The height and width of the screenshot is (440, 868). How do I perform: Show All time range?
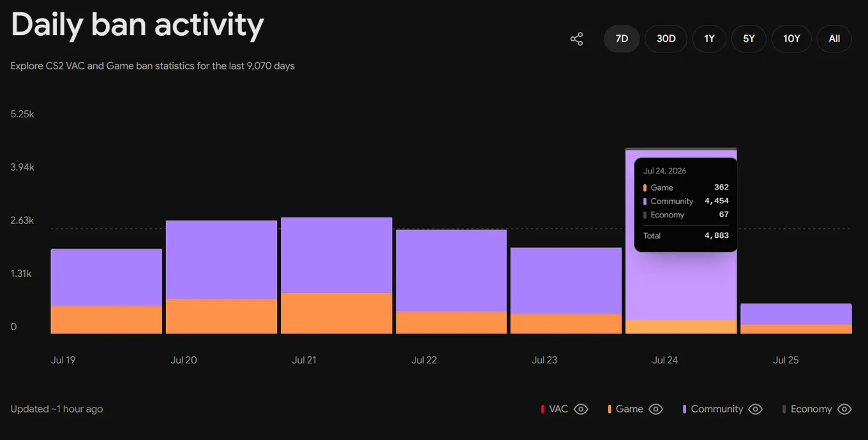pos(834,39)
